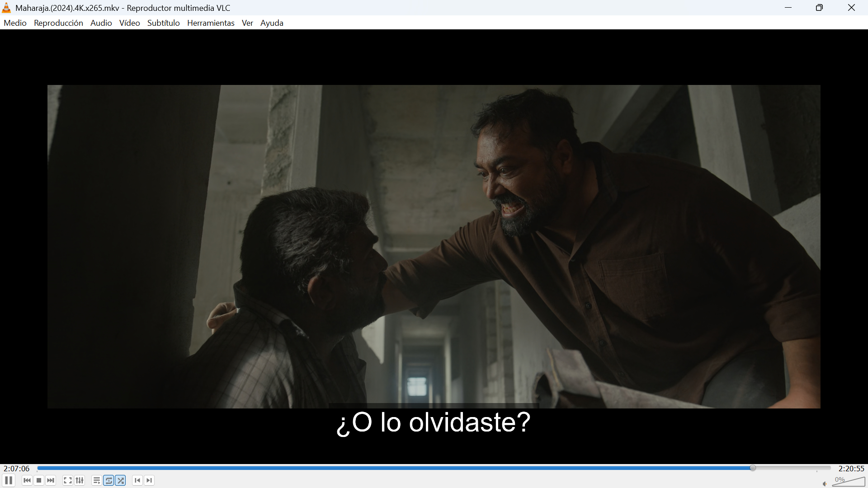Open the Herramientas menu

coord(211,23)
